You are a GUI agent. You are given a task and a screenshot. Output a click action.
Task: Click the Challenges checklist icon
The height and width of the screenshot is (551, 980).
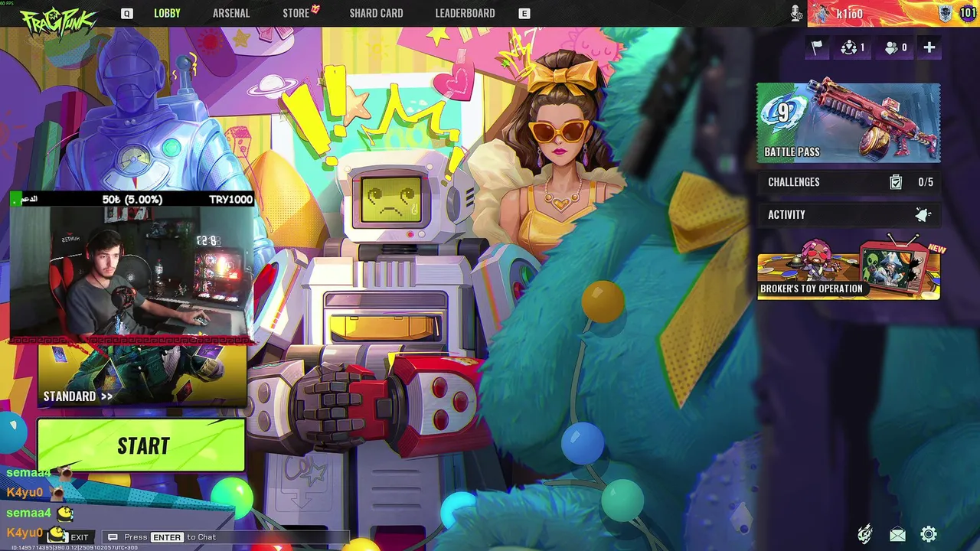[896, 182]
